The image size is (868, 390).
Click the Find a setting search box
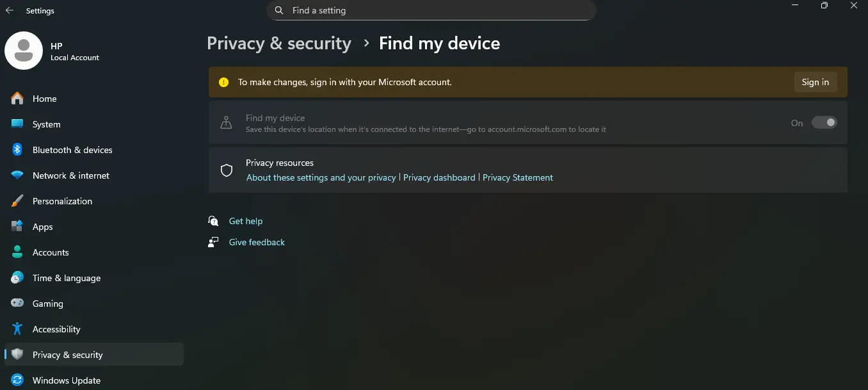pyautogui.click(x=431, y=11)
